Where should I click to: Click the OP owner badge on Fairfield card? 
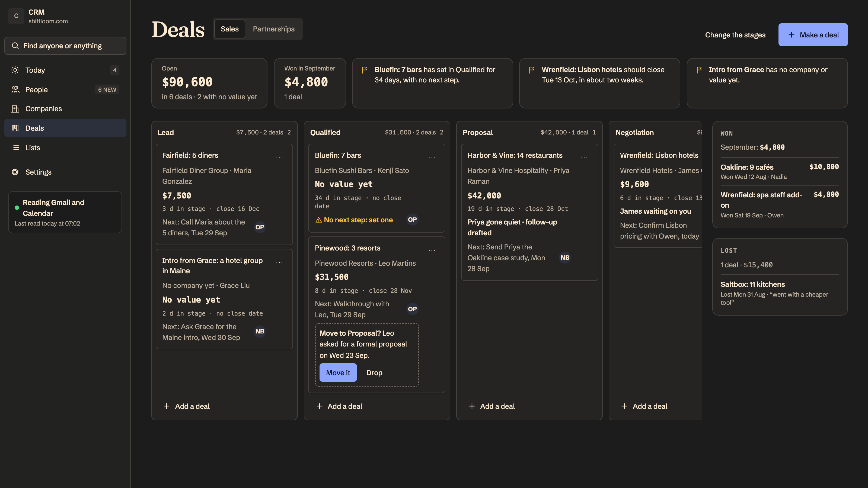[260, 227]
